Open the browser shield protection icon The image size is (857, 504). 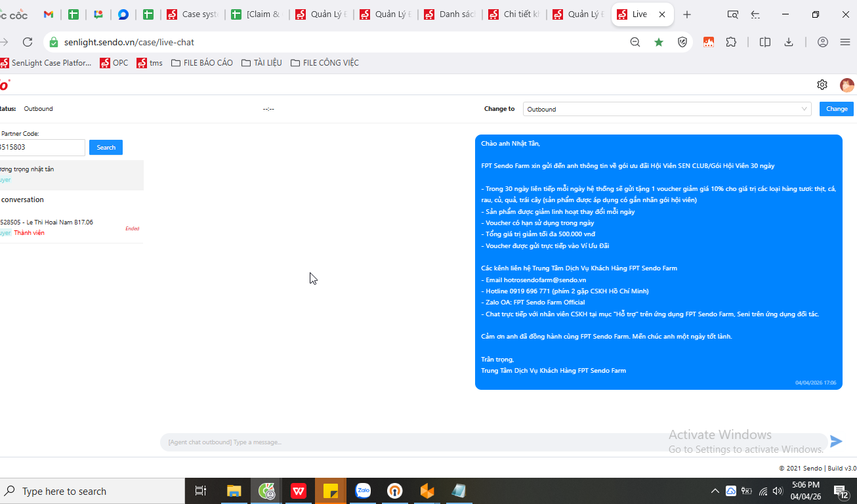682,42
